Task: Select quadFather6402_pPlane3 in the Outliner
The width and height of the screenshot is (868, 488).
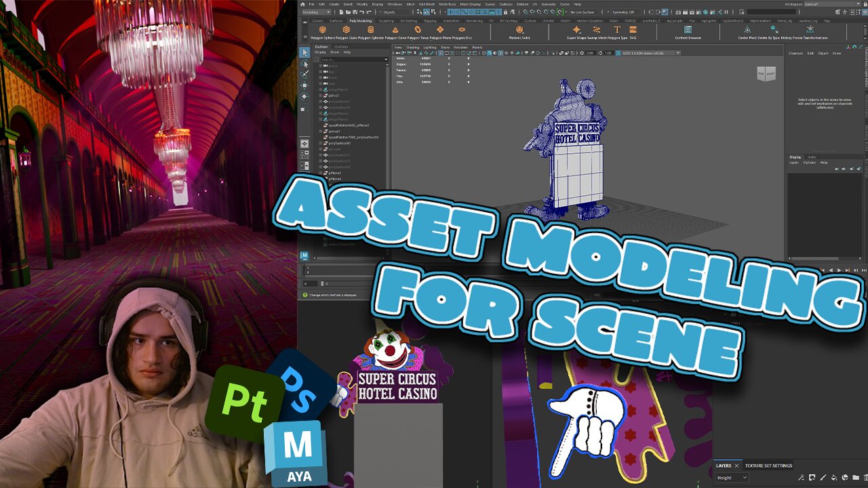Action: point(349,125)
